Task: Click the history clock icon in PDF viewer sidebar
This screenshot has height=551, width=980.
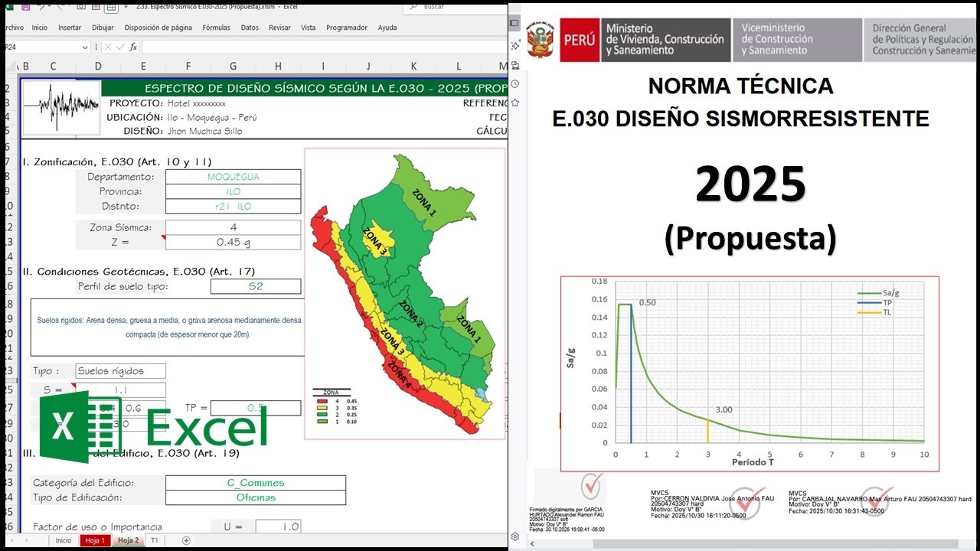Action: point(515,83)
